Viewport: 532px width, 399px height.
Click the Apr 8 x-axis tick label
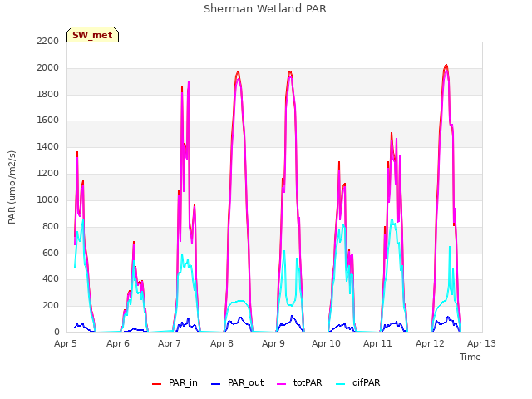coord(222,343)
